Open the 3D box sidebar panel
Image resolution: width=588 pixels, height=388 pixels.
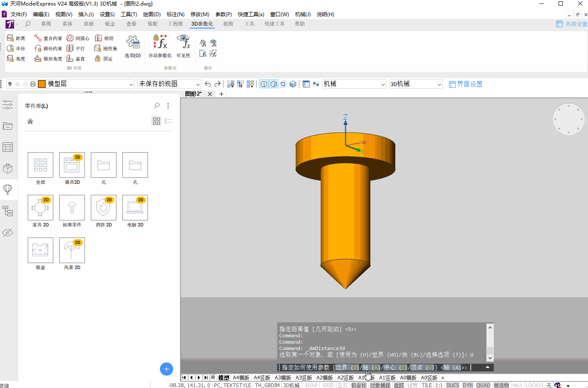tap(8, 168)
